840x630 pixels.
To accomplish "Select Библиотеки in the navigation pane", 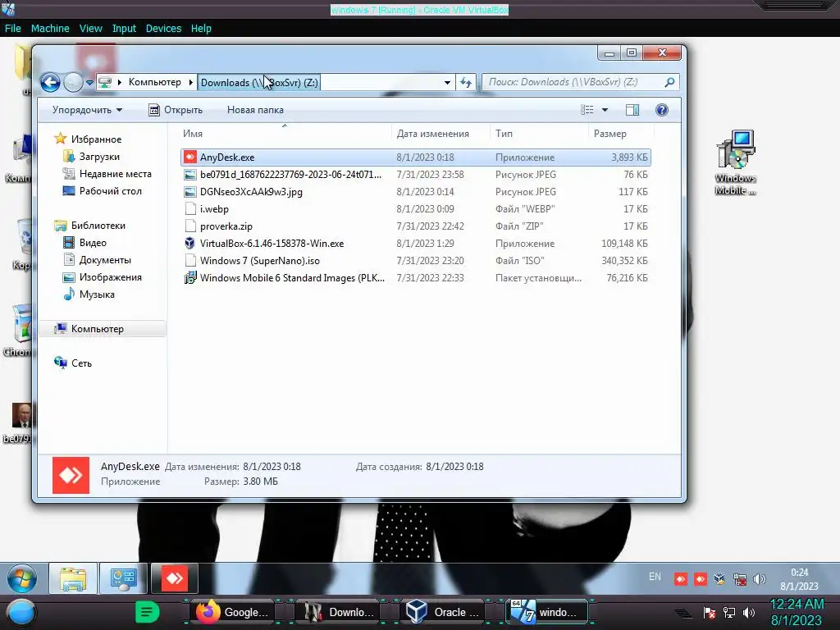I will tap(98, 226).
